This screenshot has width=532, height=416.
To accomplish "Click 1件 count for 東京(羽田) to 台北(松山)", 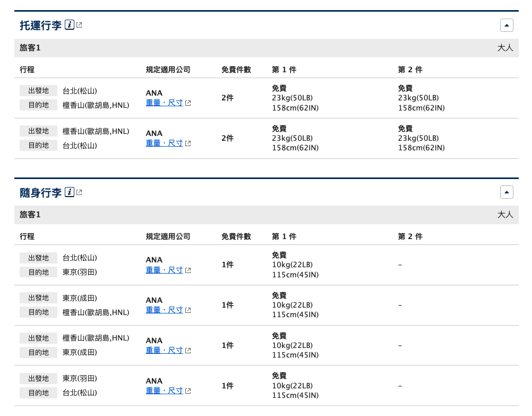I will pos(227,386).
